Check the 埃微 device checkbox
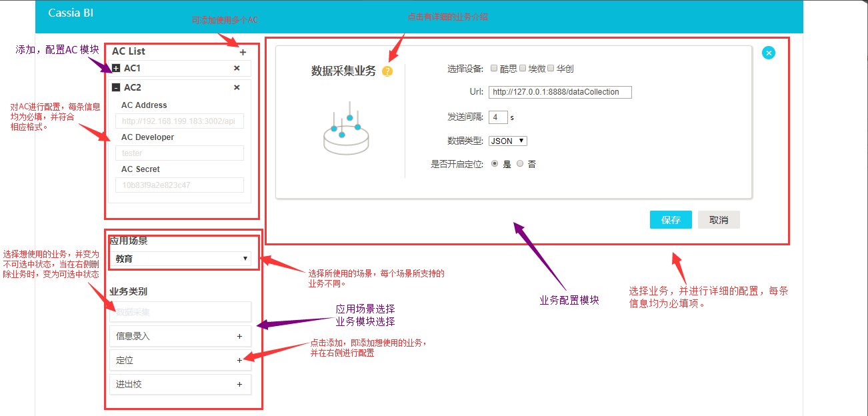The image size is (868, 416). (x=523, y=68)
